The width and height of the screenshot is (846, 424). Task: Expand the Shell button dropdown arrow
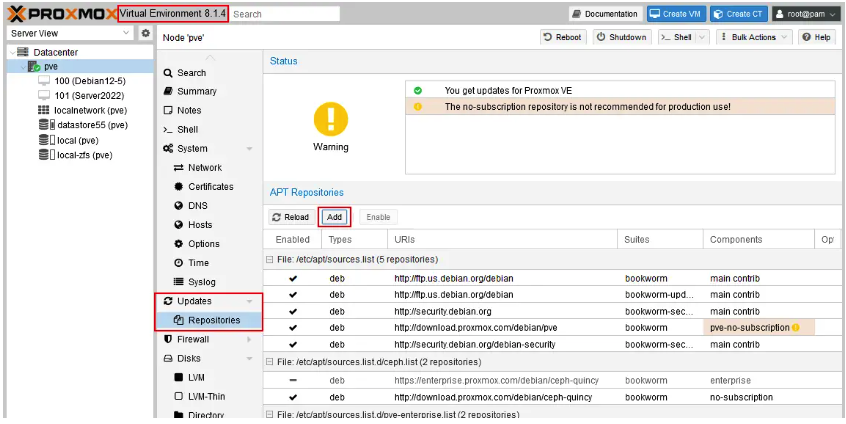701,37
